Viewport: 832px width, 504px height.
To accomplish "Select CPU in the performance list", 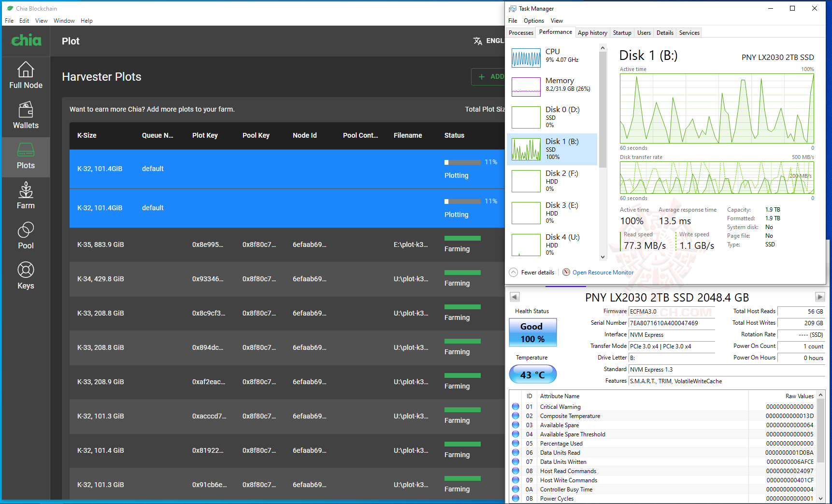I will (552, 58).
